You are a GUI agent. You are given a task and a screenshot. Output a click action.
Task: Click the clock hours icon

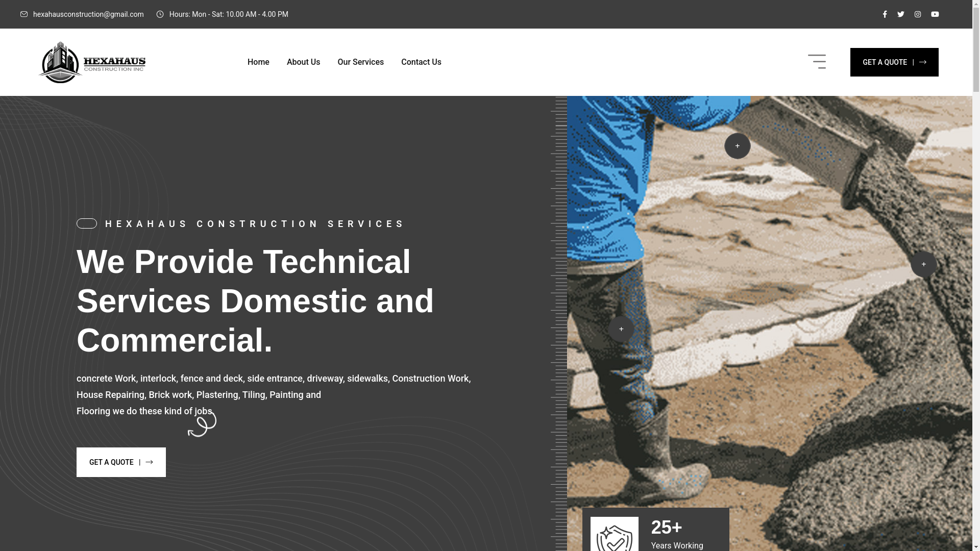pyautogui.click(x=160, y=14)
